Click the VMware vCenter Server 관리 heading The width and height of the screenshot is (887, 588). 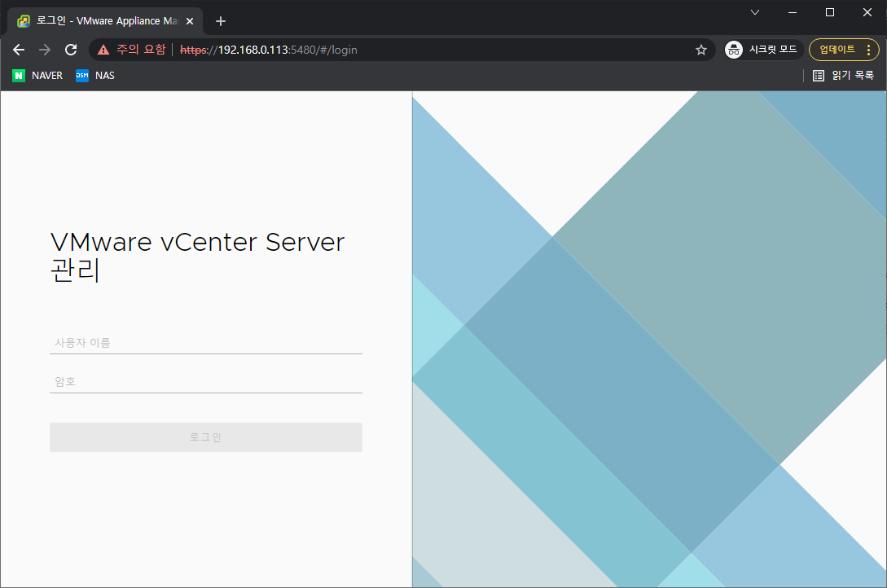tap(197, 256)
